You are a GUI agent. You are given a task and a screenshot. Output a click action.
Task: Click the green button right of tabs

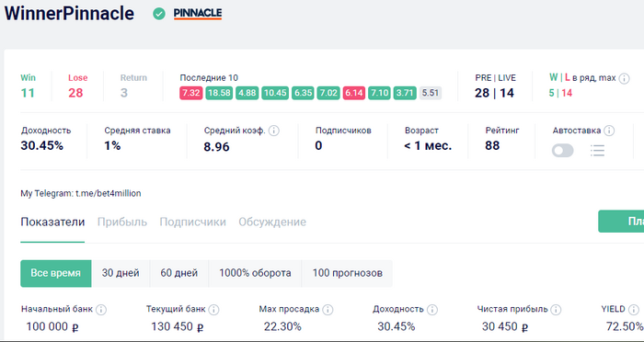(621, 222)
